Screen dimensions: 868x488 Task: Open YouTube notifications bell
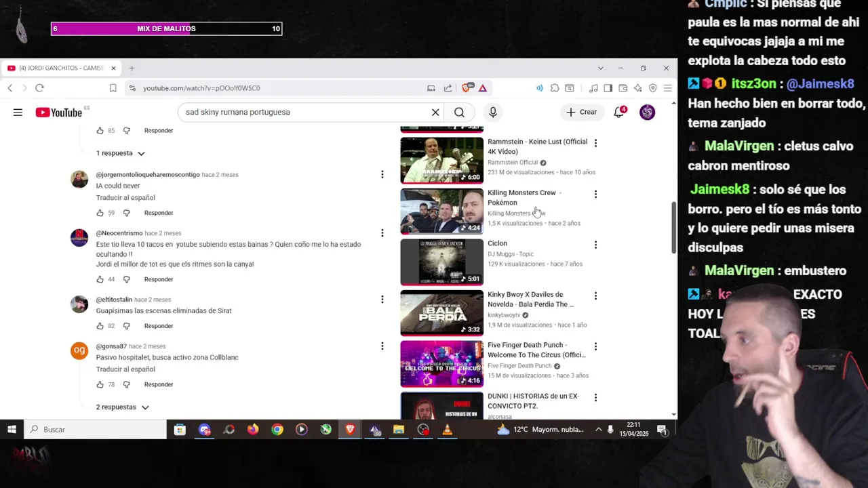(x=618, y=112)
